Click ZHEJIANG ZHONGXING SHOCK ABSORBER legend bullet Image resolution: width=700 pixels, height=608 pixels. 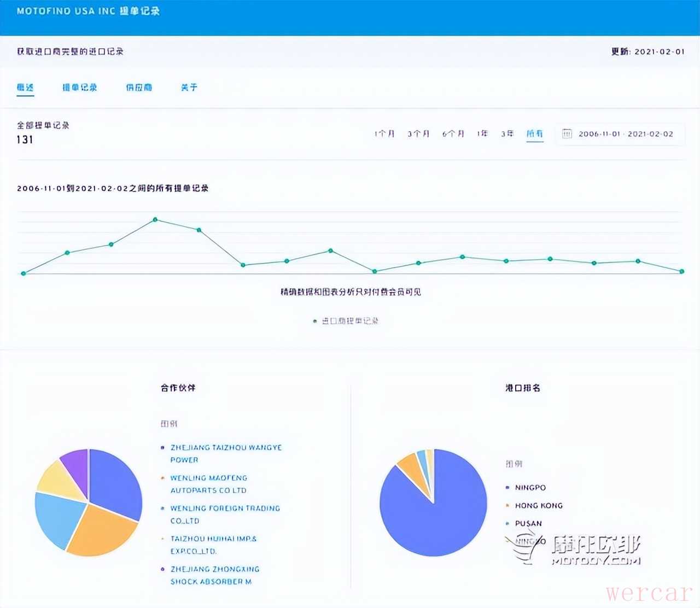click(162, 569)
